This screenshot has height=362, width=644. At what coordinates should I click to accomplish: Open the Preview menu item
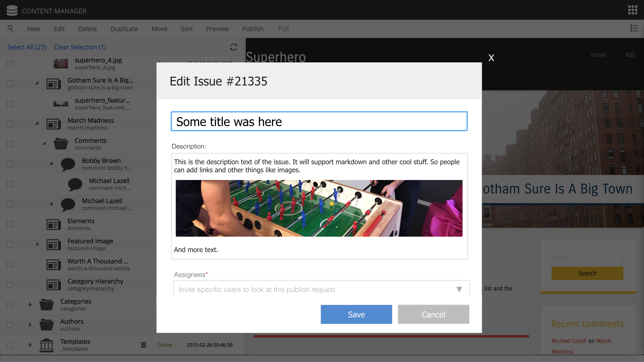point(217,29)
